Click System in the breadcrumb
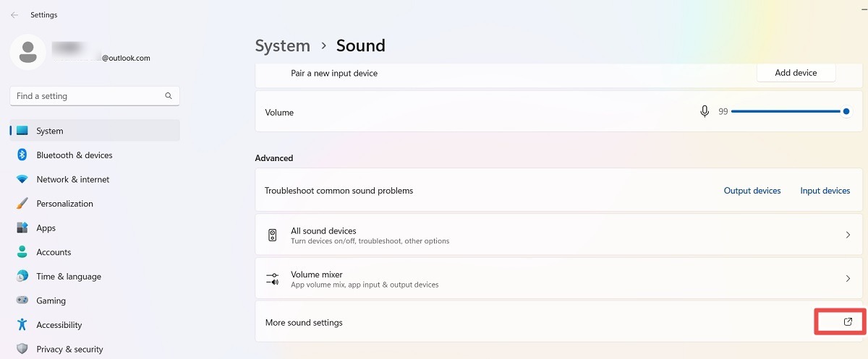Viewport: 868px width, 359px height. click(283, 46)
